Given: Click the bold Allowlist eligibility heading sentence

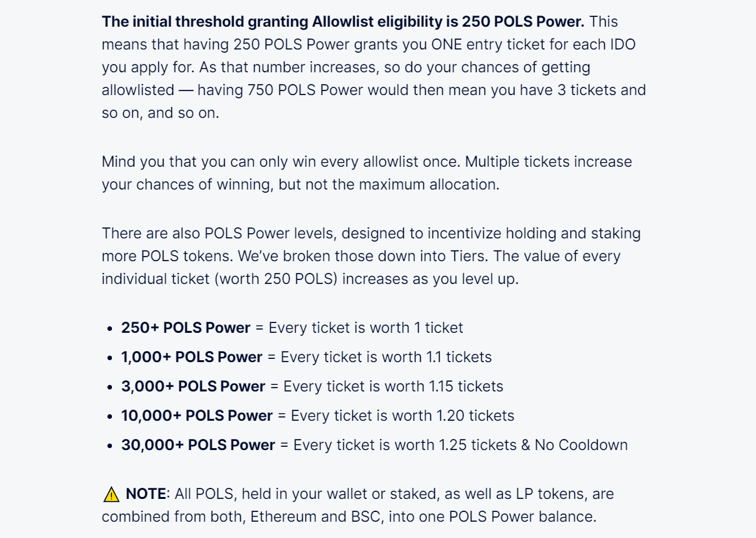Looking at the screenshot, I should point(343,21).
